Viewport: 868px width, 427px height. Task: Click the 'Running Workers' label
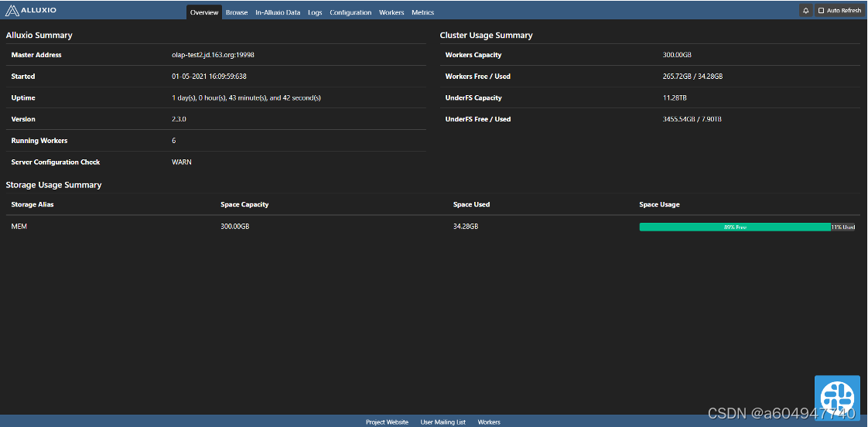tap(39, 141)
